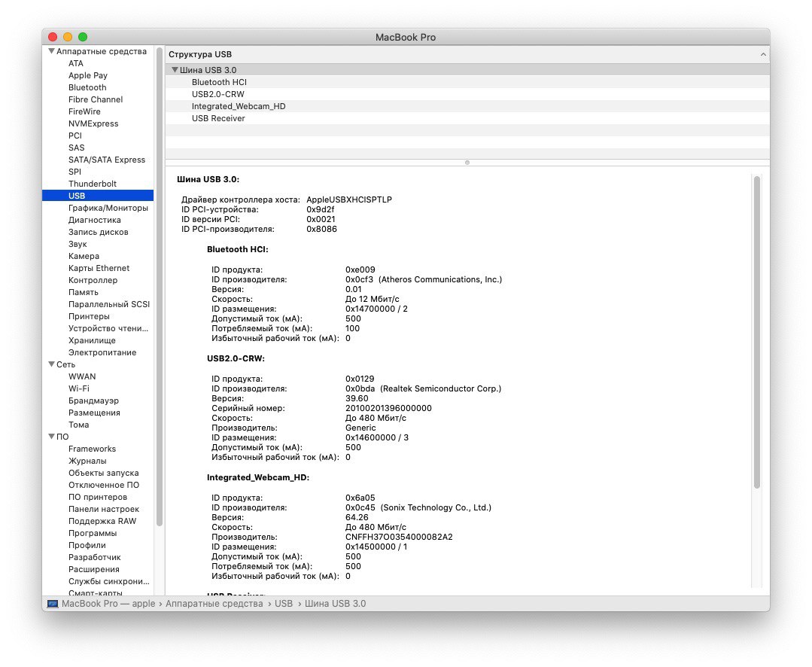The width and height of the screenshot is (812, 667).
Task: Select SAS in the sidebar
Action: pyautogui.click(x=76, y=148)
